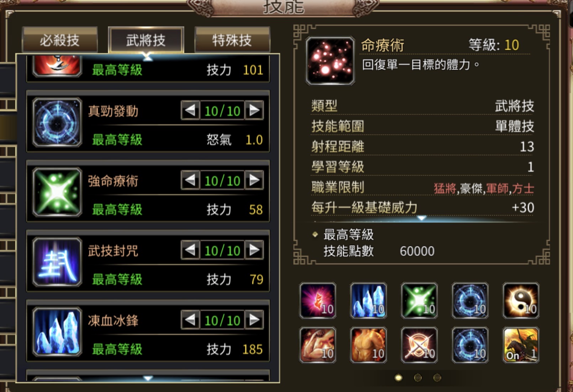Screen dimensions: 573x392
Task: Click the yin-yang skill slot icon
Action: point(521,300)
